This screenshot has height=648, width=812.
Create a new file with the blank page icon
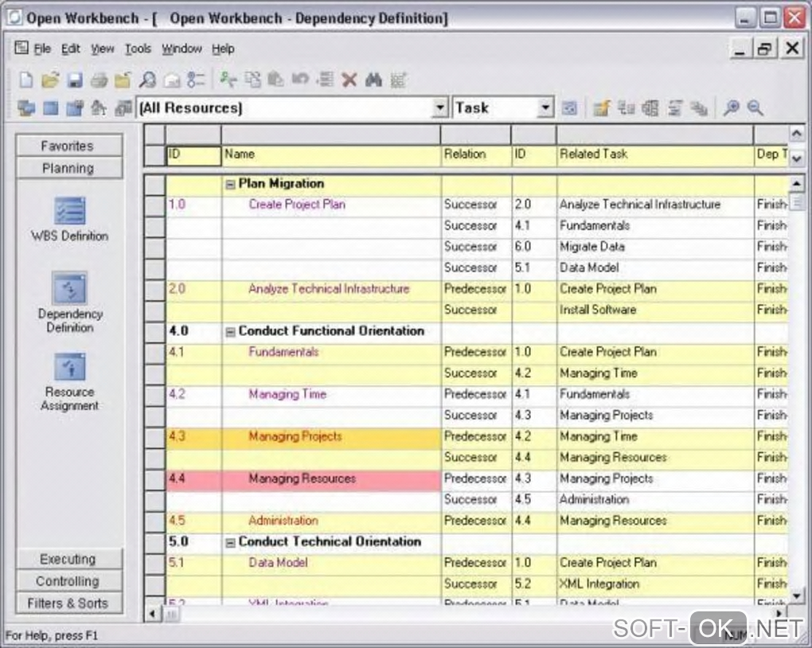[26, 80]
